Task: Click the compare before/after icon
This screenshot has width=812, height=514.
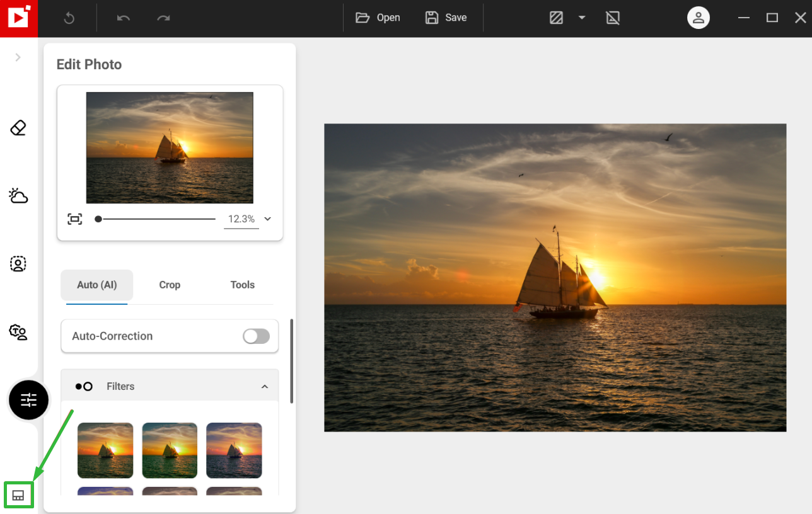Action: coord(556,18)
